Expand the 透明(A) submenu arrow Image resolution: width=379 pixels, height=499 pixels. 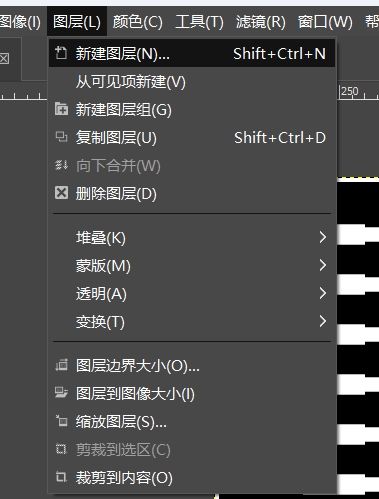tap(322, 293)
